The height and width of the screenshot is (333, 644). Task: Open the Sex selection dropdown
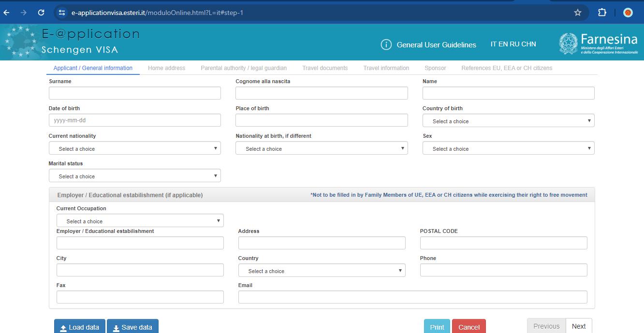pyautogui.click(x=508, y=148)
